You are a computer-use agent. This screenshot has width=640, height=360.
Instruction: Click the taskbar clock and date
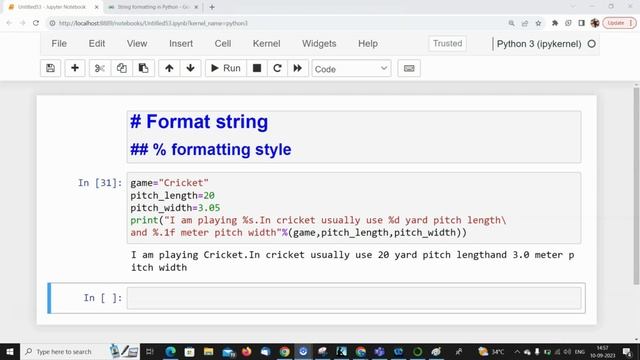(x=602, y=351)
